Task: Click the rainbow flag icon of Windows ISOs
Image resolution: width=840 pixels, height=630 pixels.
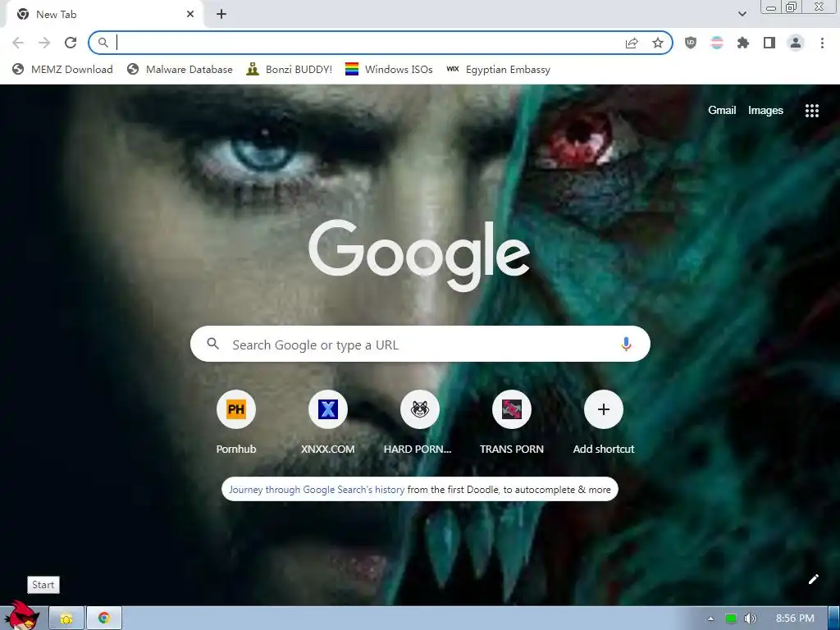Action: click(x=351, y=69)
